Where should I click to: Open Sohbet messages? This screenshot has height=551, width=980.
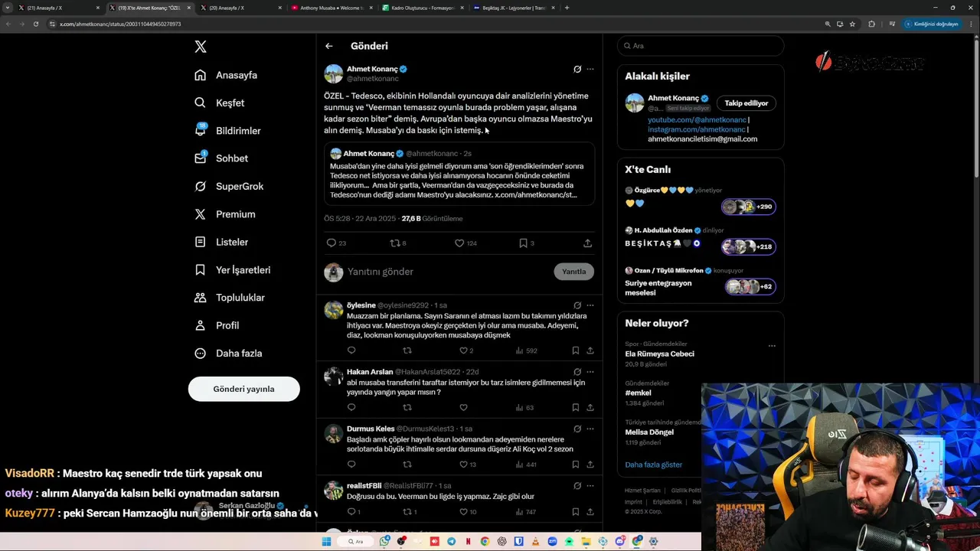pos(221,158)
